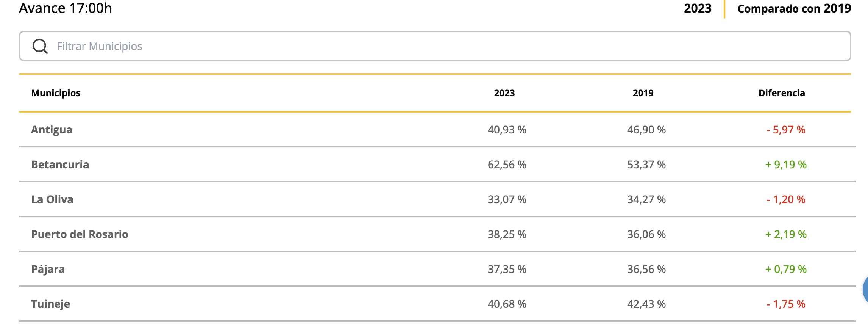Click Tuineje's 42,43 % 2019 value

click(646, 304)
